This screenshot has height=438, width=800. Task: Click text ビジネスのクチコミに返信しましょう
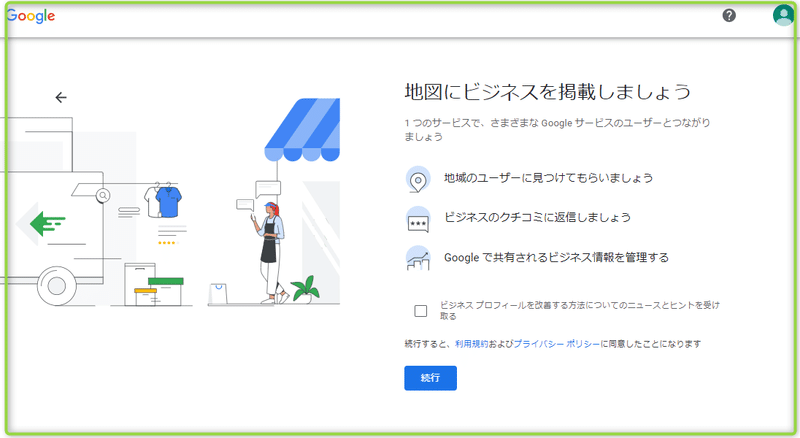pyautogui.click(x=537, y=217)
